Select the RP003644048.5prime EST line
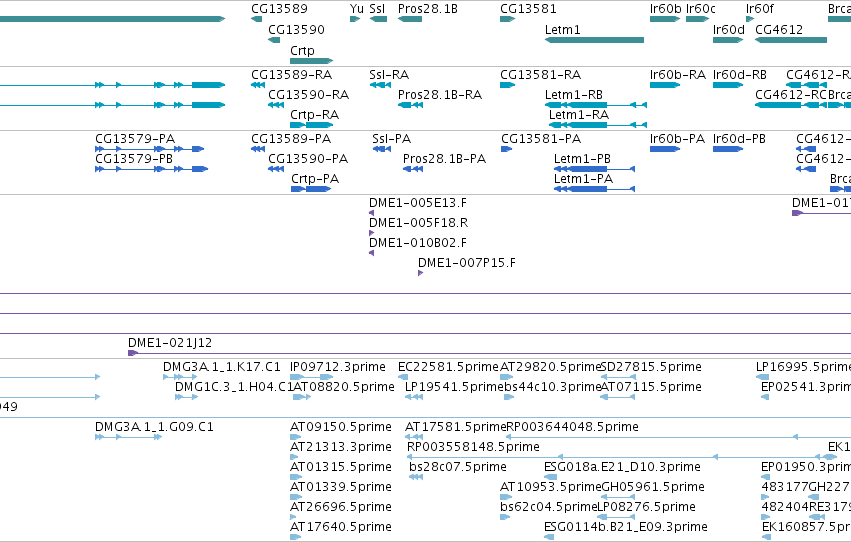Image resolution: width=851 pixels, height=542 pixels. (678, 437)
